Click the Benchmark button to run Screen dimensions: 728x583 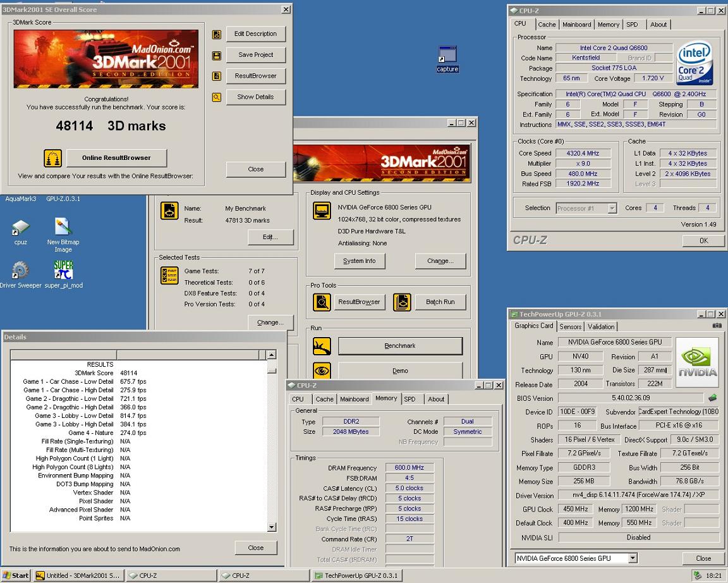click(x=400, y=346)
